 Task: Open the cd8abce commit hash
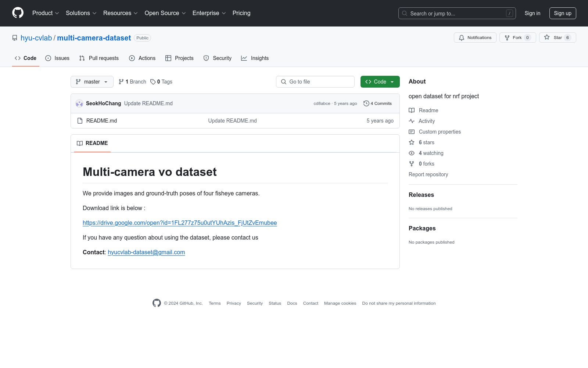point(322,103)
